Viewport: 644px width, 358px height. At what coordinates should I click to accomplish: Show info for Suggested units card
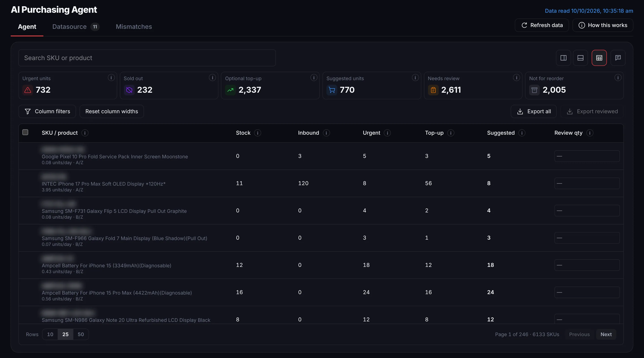click(415, 78)
